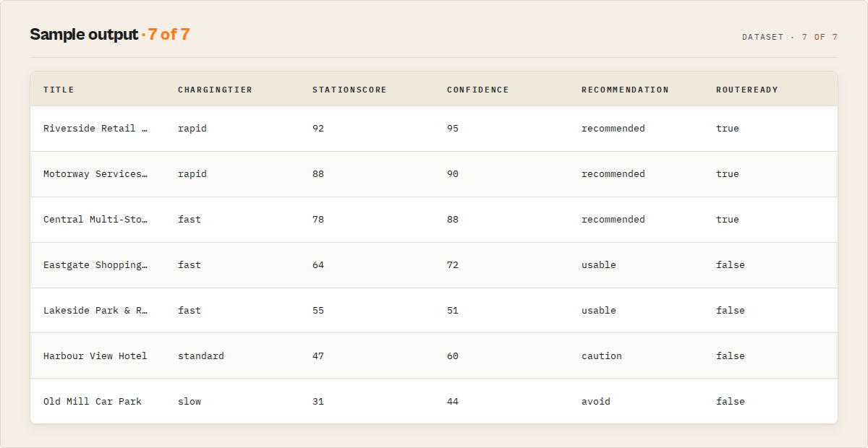Click the STATIONSCORE column header
This screenshot has height=448, width=868.
[349, 90]
